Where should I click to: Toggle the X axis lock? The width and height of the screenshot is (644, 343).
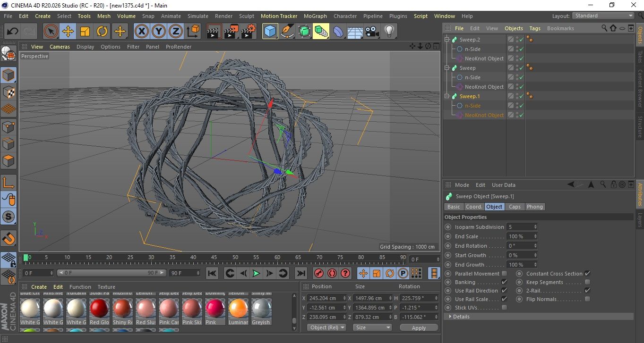click(141, 32)
